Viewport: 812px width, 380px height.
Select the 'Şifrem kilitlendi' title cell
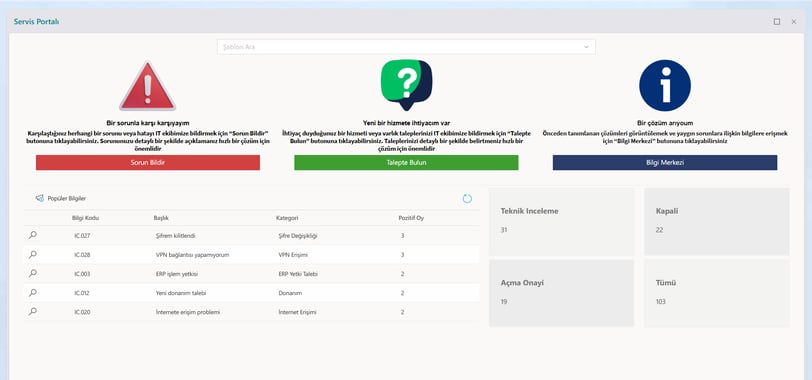click(x=175, y=236)
